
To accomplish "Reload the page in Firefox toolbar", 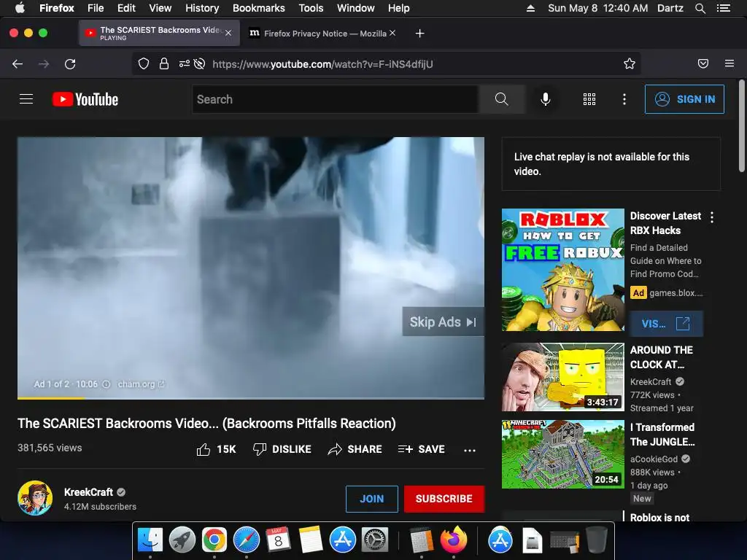I will (70, 64).
